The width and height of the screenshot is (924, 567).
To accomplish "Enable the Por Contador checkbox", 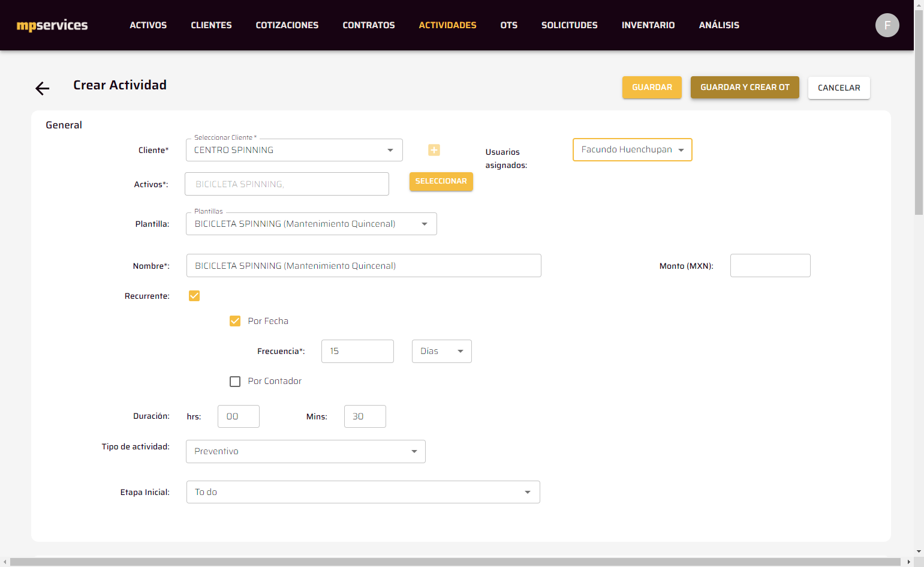I will 235,382.
